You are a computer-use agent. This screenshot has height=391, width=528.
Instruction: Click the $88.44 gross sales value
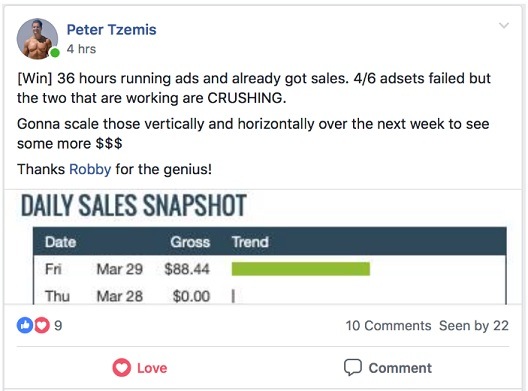pos(187,269)
